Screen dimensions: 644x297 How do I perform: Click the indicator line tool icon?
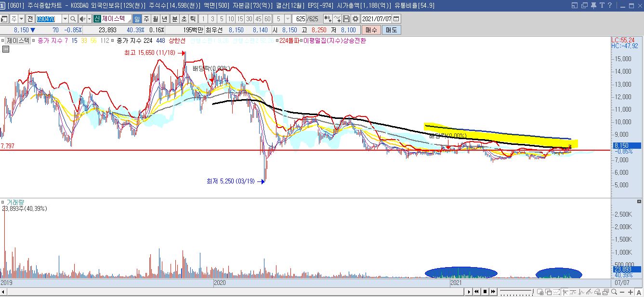573,292
